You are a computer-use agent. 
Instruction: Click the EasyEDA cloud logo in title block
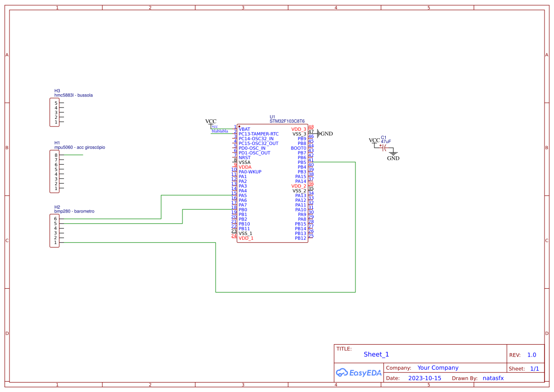point(359,373)
